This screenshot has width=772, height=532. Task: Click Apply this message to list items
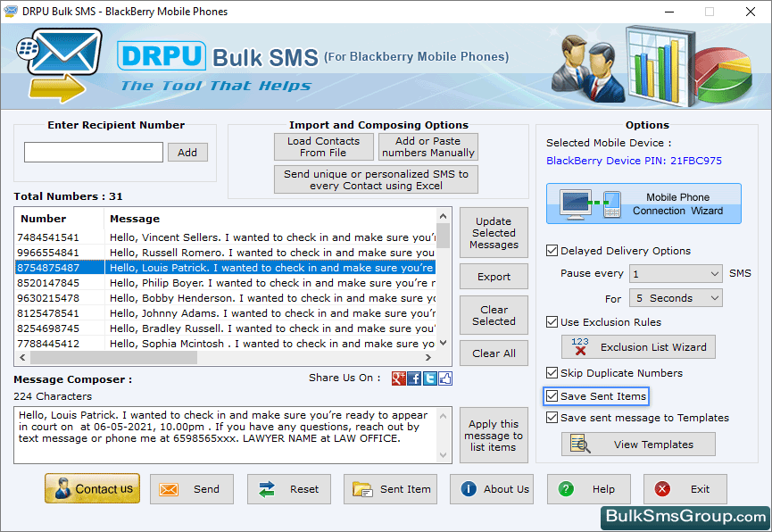coord(494,436)
